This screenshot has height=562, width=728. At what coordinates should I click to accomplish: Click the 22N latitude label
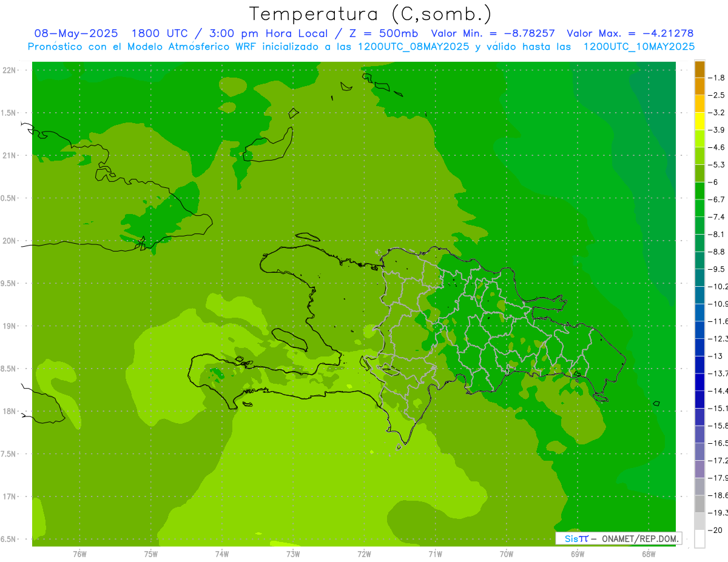[x=9, y=70]
